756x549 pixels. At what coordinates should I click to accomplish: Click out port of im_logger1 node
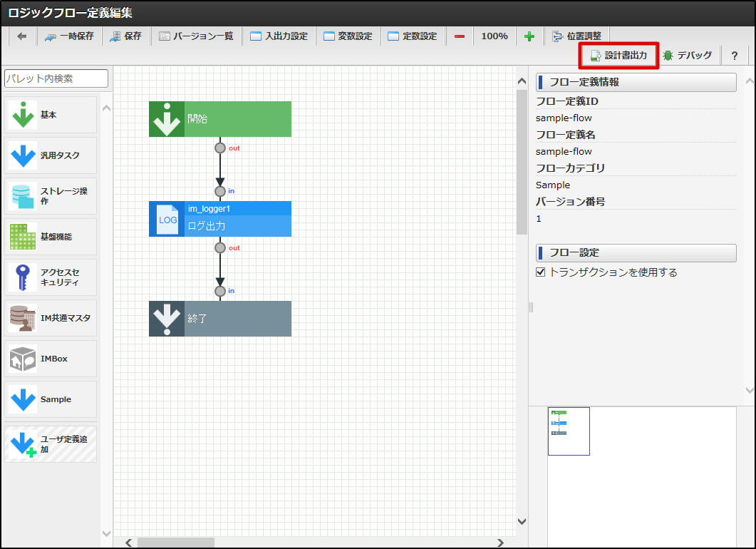point(220,247)
